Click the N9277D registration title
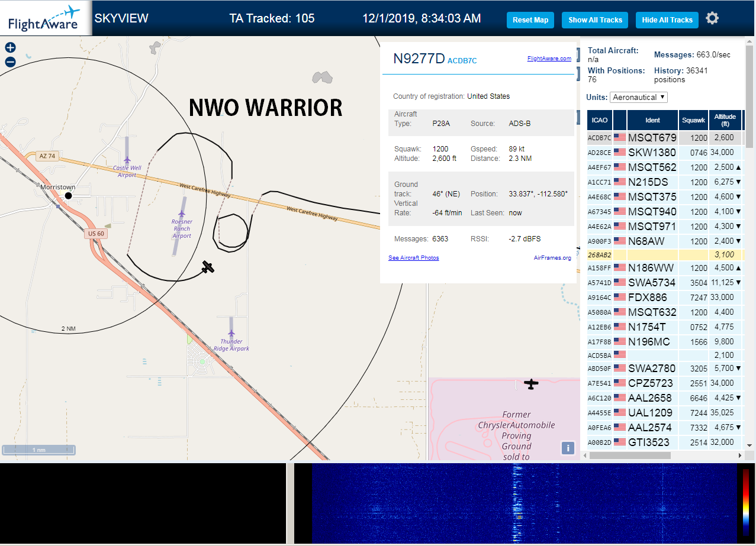The width and height of the screenshot is (756, 546). 419,59
